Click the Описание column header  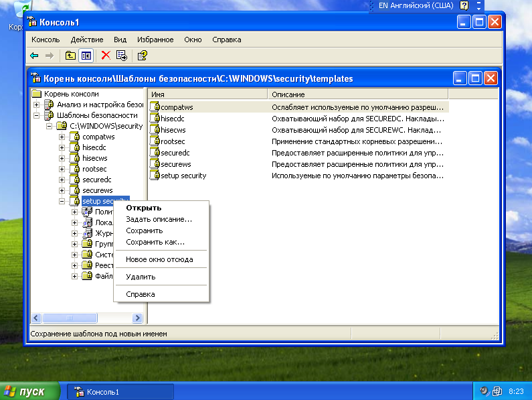click(x=358, y=94)
